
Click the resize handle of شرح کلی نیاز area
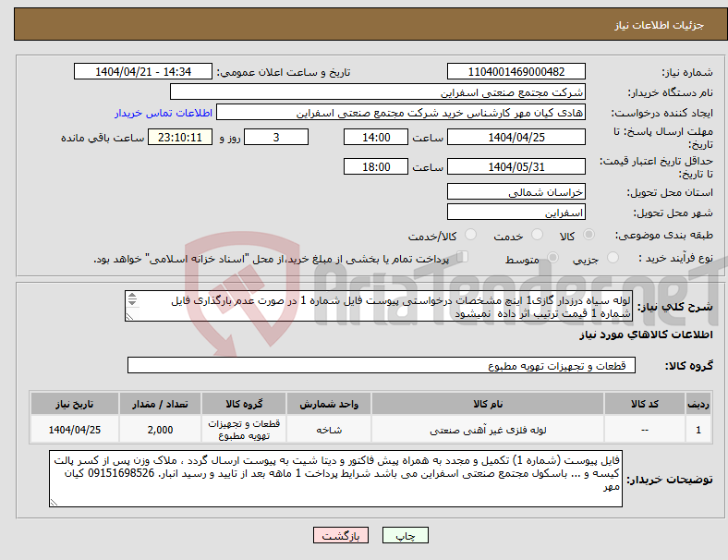coord(129,317)
